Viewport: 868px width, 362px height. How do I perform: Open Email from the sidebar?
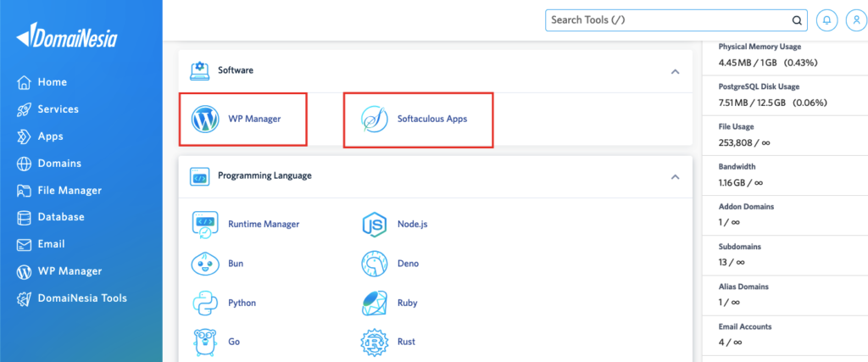click(x=51, y=245)
